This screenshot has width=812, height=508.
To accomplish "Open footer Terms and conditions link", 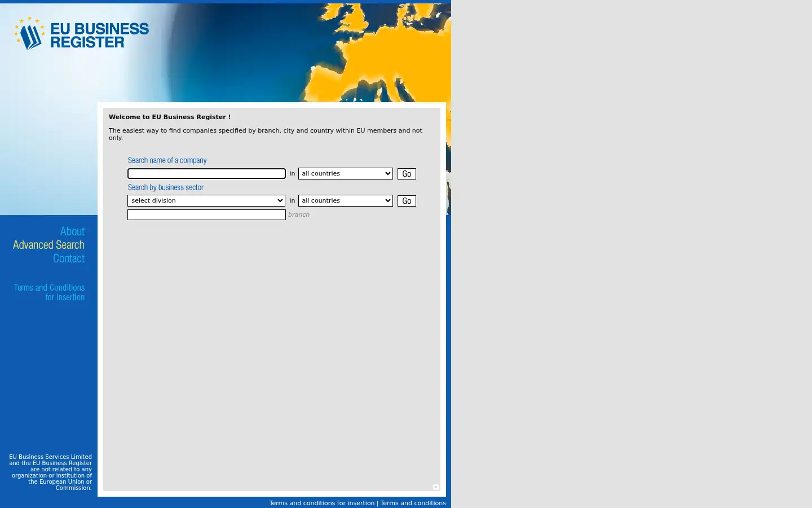I will pyautogui.click(x=413, y=503).
